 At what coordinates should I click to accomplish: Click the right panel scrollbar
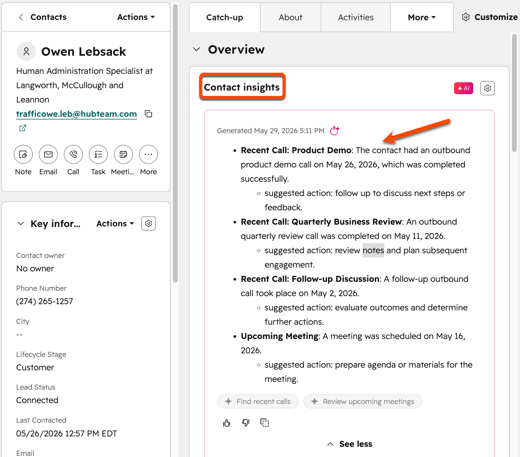coord(514,93)
